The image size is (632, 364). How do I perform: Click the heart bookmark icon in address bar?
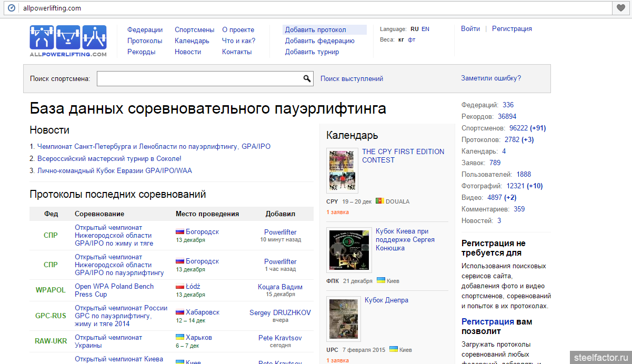(x=621, y=8)
